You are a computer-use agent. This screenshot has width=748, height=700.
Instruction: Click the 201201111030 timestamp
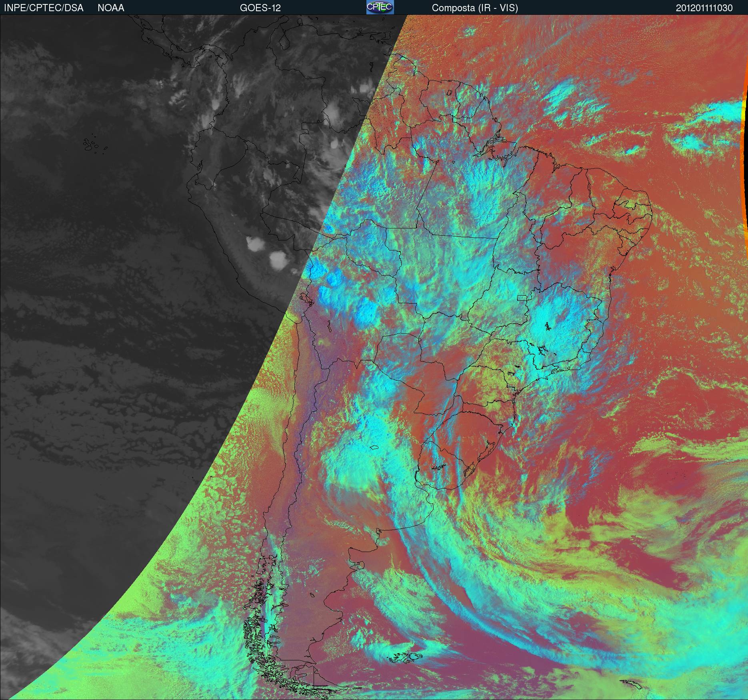[704, 8]
